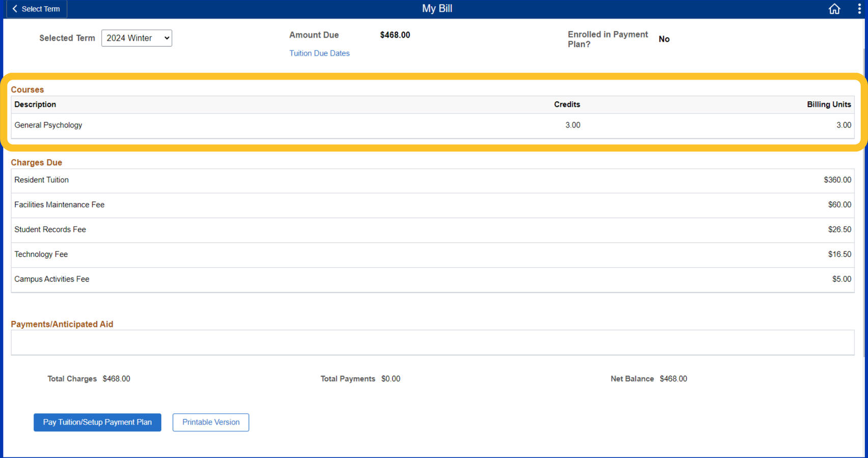Open the Tuition Due Dates link
This screenshot has width=868, height=458.
point(319,53)
